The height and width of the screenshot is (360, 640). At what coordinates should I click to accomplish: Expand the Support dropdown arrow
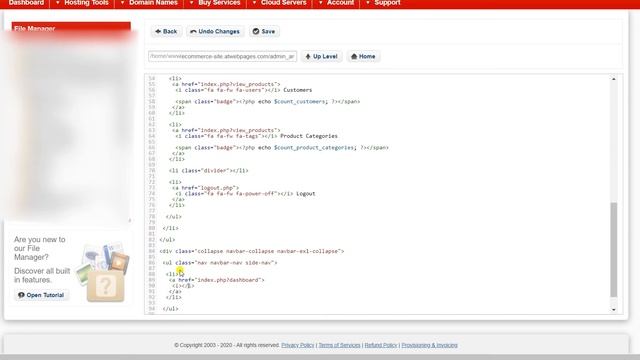368,3
